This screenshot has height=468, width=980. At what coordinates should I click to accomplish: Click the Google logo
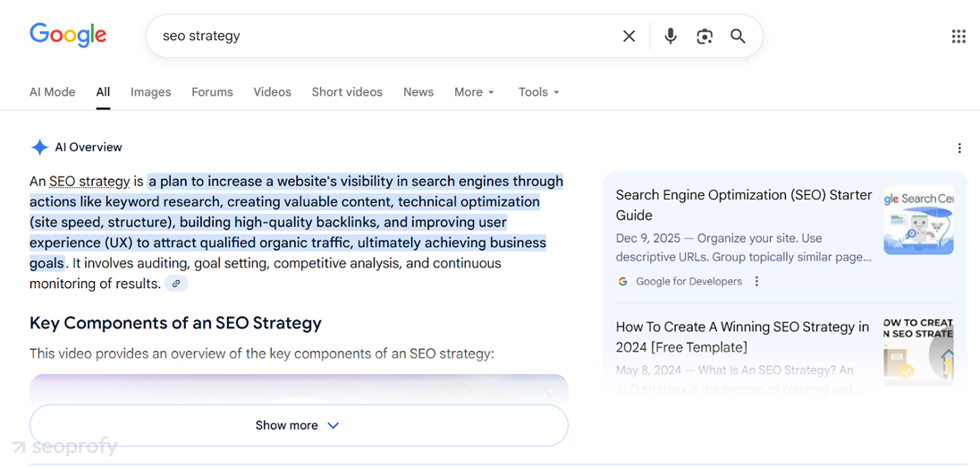(x=68, y=34)
